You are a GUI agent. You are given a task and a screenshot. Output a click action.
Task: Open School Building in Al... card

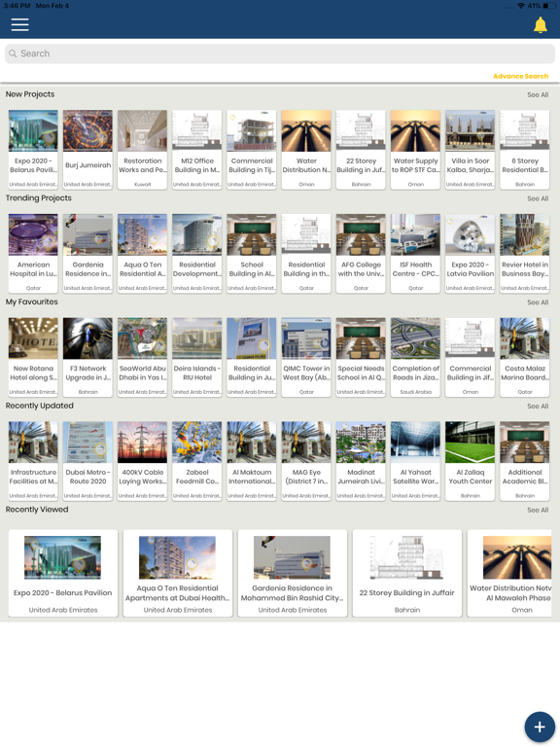tap(252, 254)
